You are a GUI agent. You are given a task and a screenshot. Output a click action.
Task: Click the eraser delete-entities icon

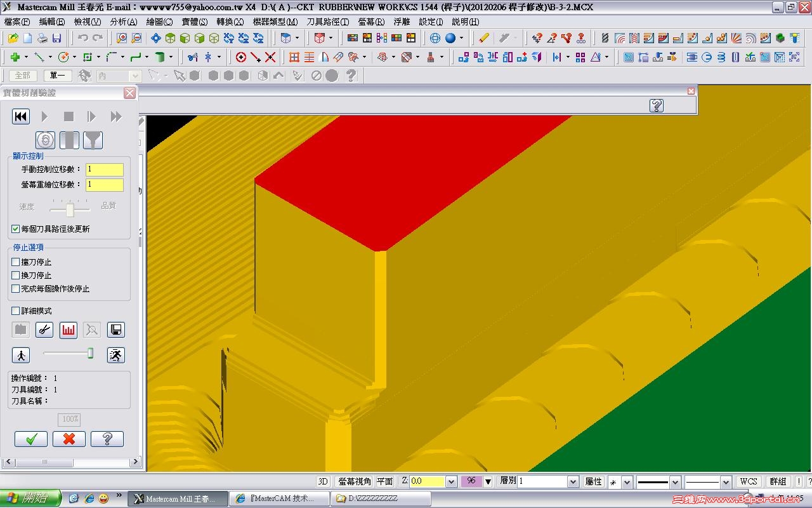(x=484, y=38)
